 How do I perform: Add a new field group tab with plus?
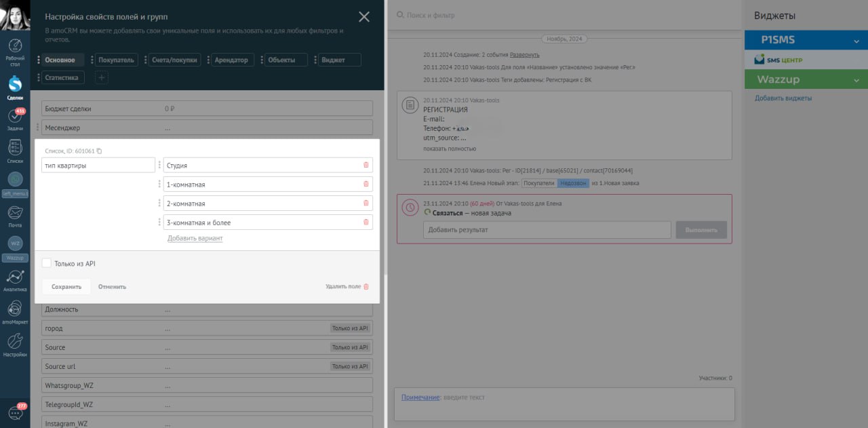point(100,77)
